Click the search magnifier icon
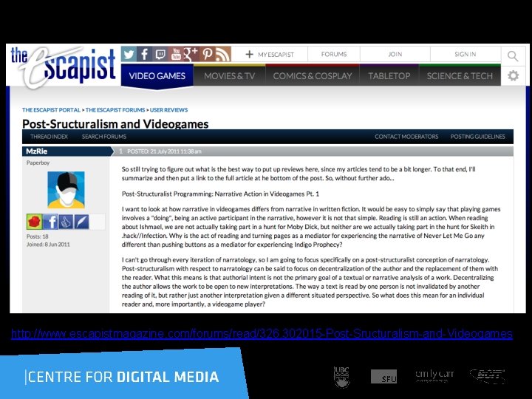 513,55
